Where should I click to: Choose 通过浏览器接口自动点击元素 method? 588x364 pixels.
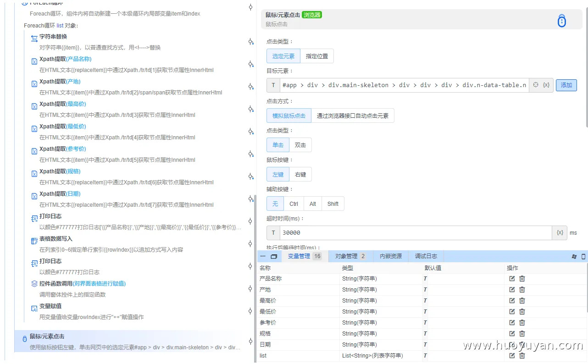[353, 116]
